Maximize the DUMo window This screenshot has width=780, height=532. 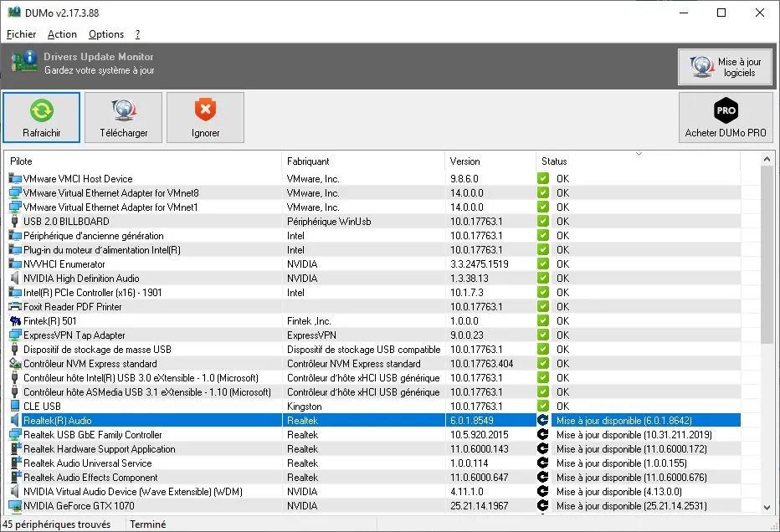[721, 13]
